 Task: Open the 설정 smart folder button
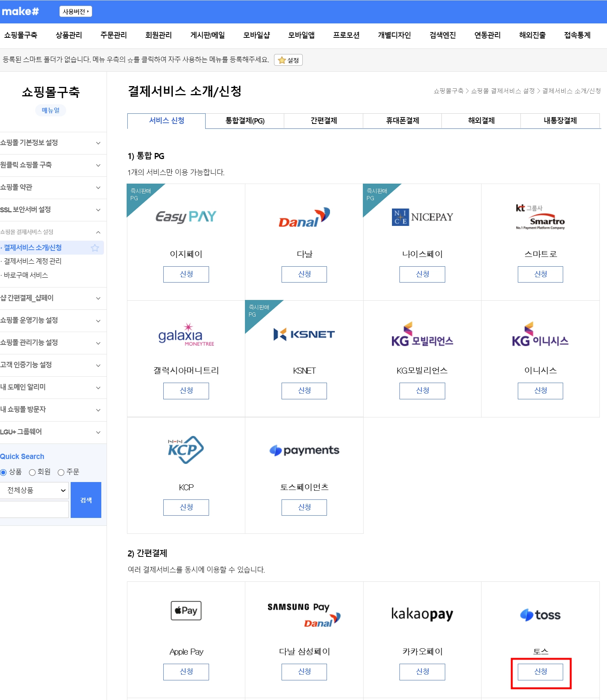pyautogui.click(x=288, y=60)
